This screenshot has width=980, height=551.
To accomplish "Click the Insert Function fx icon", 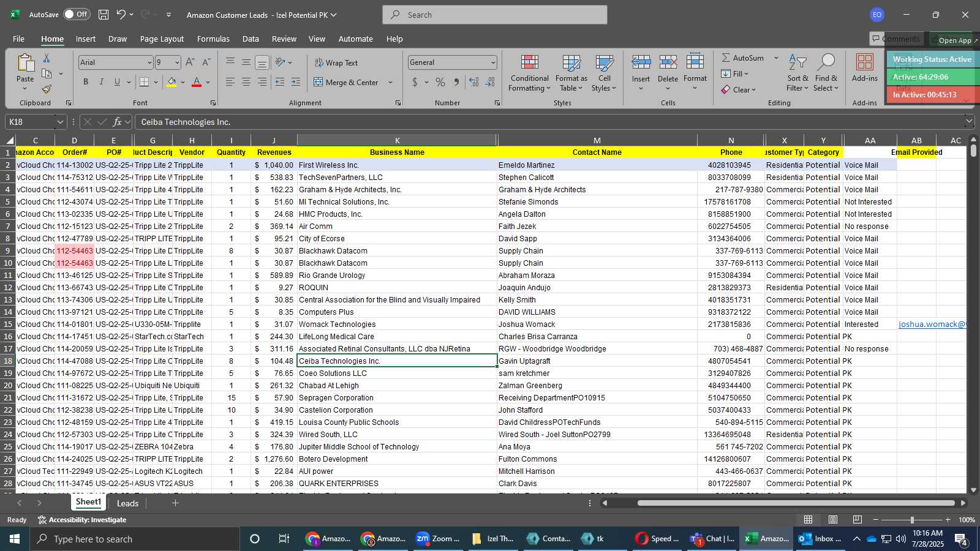I will [x=117, y=122].
